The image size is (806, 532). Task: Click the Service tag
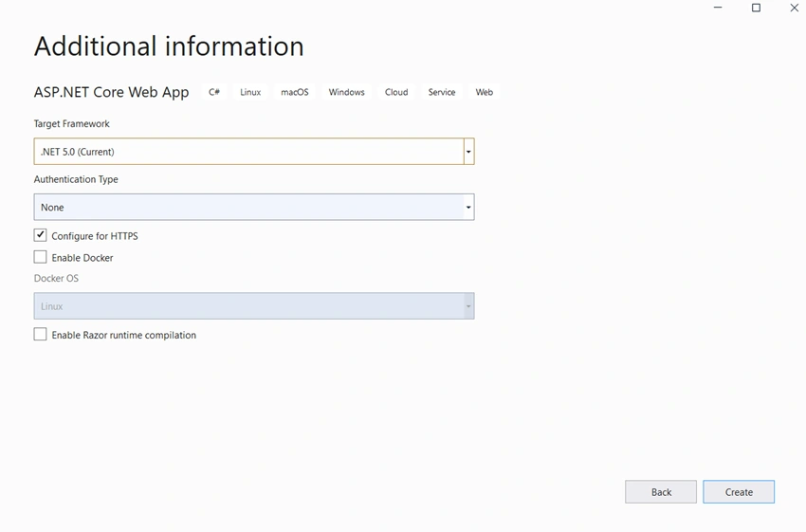(x=442, y=92)
